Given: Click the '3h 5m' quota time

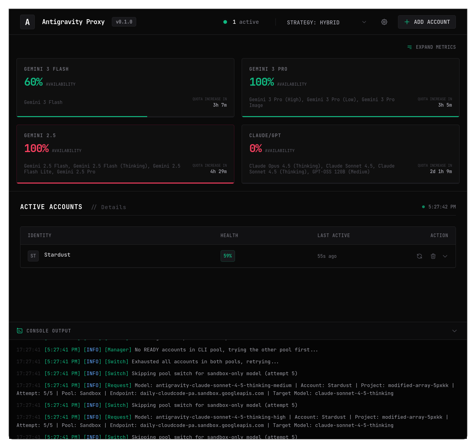Looking at the screenshot, I should click(x=445, y=105).
